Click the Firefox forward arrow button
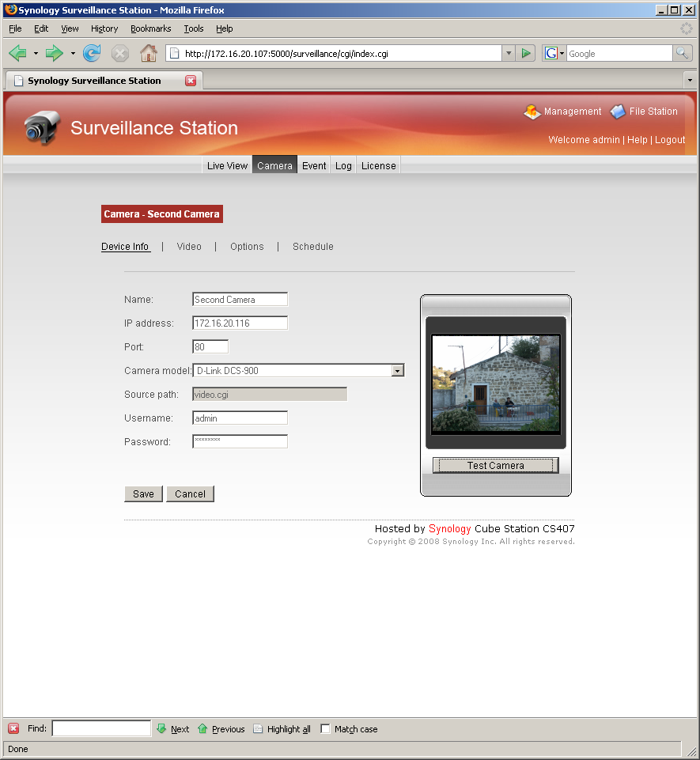Image resolution: width=700 pixels, height=760 pixels. coord(55,53)
